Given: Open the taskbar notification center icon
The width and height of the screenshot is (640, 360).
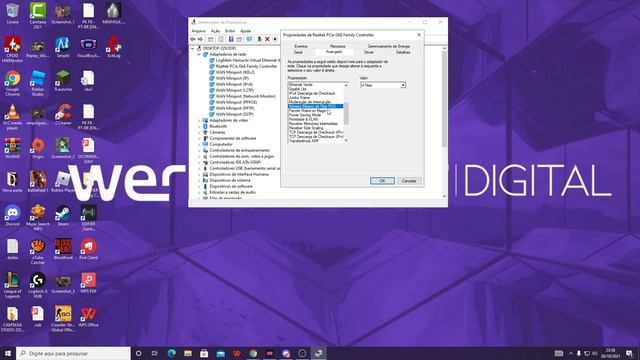Looking at the screenshot, I should (629, 353).
